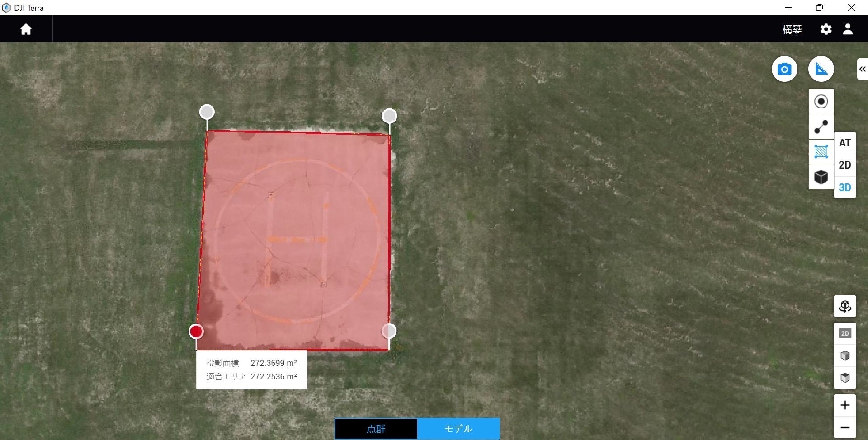Take a screenshot with camera icon
The height and width of the screenshot is (440, 868).
click(784, 69)
